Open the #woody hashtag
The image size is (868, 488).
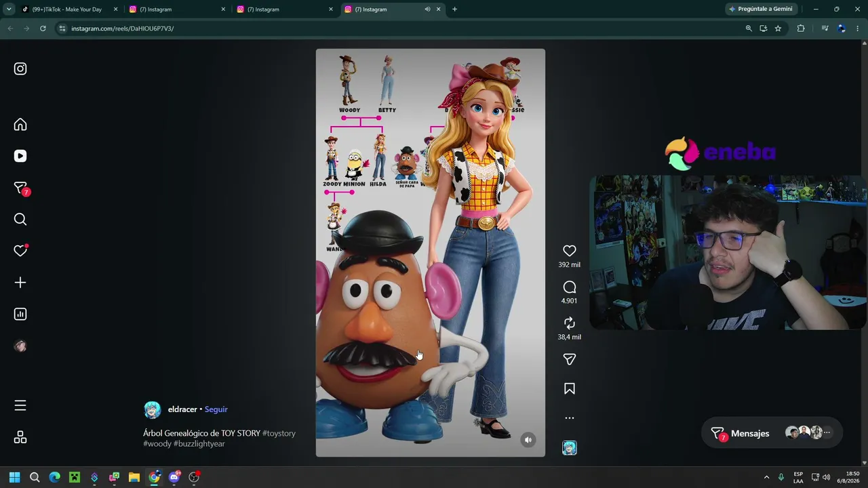click(157, 443)
